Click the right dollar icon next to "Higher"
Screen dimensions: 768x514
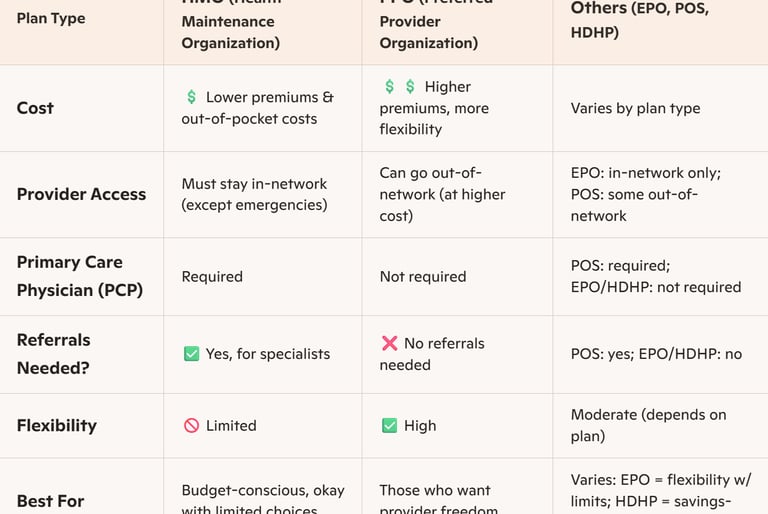(x=409, y=87)
